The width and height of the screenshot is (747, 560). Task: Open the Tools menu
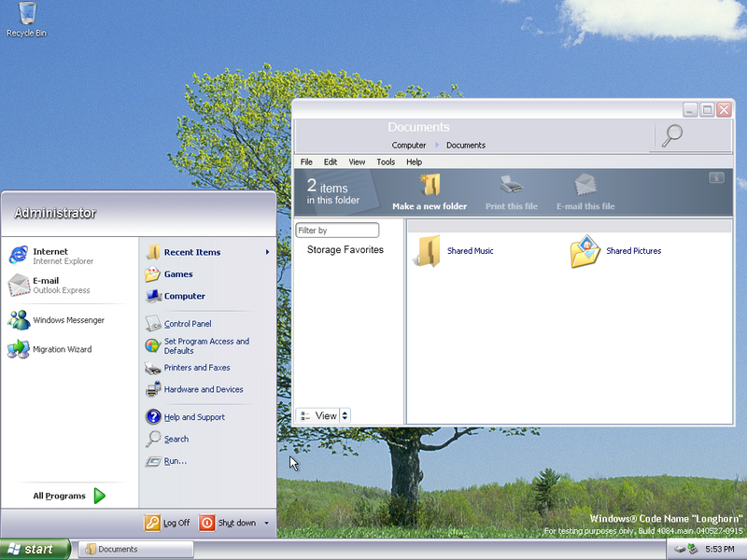tap(386, 161)
